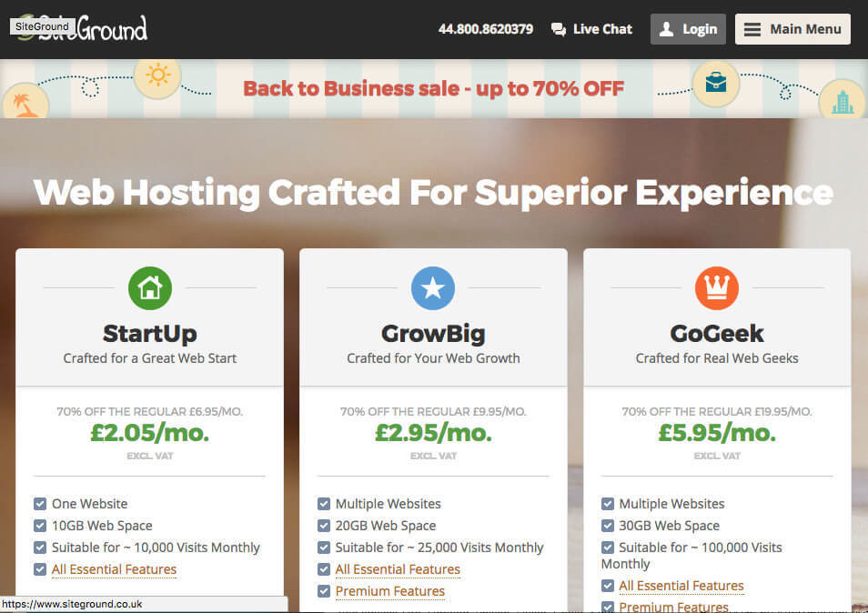Click the 30GB Web Space checkmark
The width and height of the screenshot is (868, 613).
click(607, 526)
